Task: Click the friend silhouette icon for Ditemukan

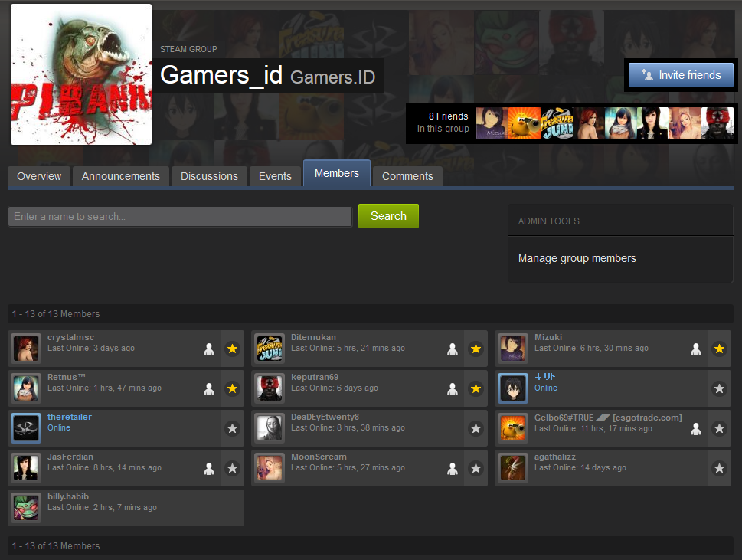Action: click(453, 349)
